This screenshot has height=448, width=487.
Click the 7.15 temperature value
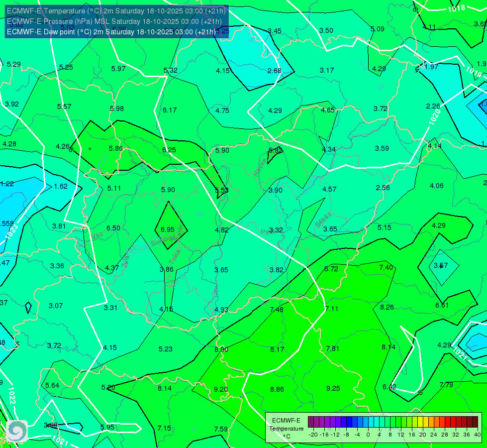point(164,428)
